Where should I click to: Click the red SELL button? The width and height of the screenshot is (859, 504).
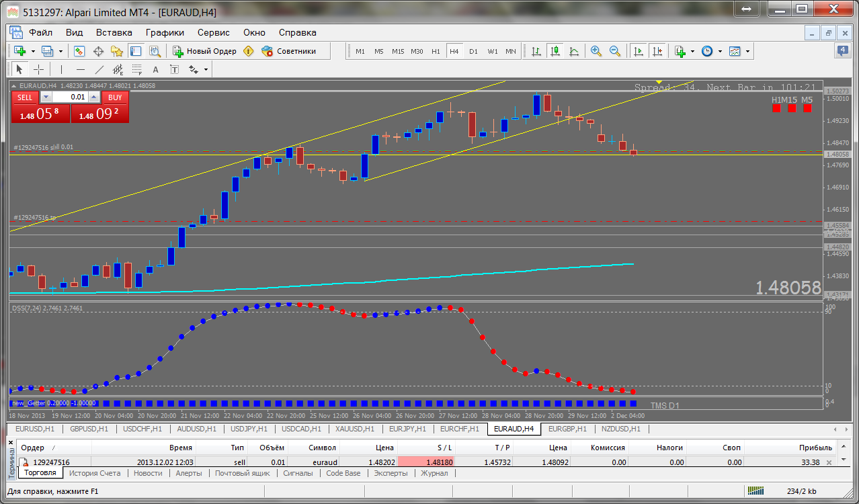[x=26, y=97]
